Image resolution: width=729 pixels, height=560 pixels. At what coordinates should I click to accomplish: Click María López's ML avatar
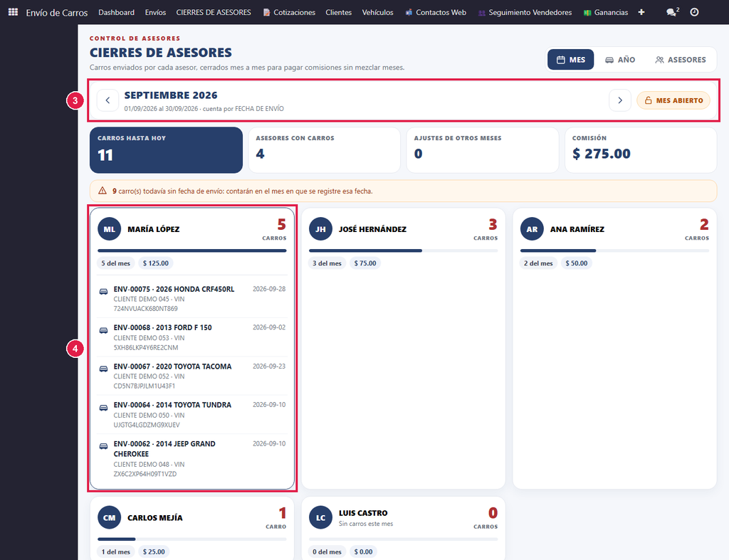109,229
